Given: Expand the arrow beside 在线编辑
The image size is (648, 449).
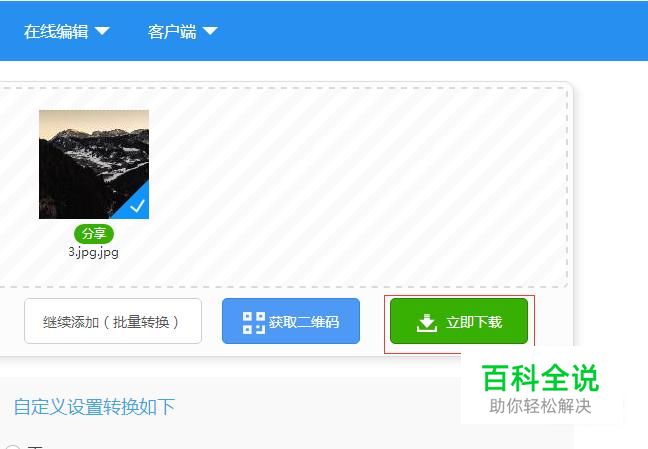Looking at the screenshot, I should 102,31.
